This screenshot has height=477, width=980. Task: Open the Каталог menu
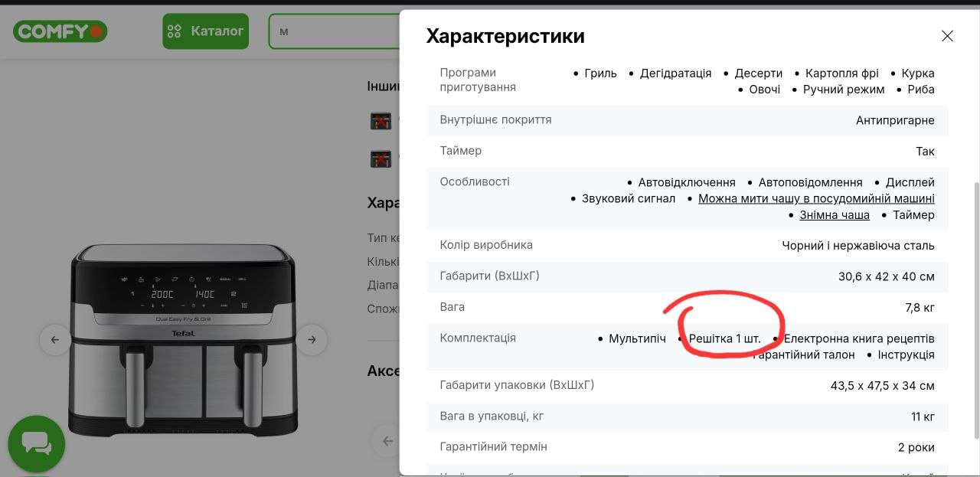tap(205, 31)
